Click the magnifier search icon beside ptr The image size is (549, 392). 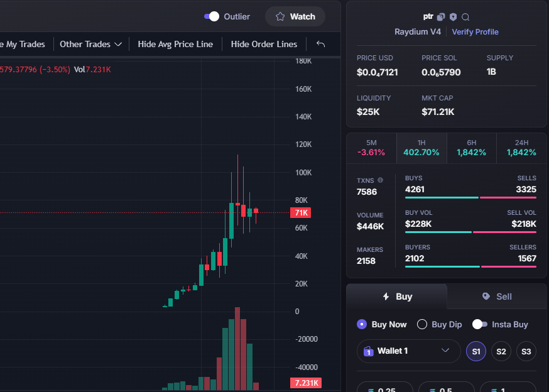point(465,17)
